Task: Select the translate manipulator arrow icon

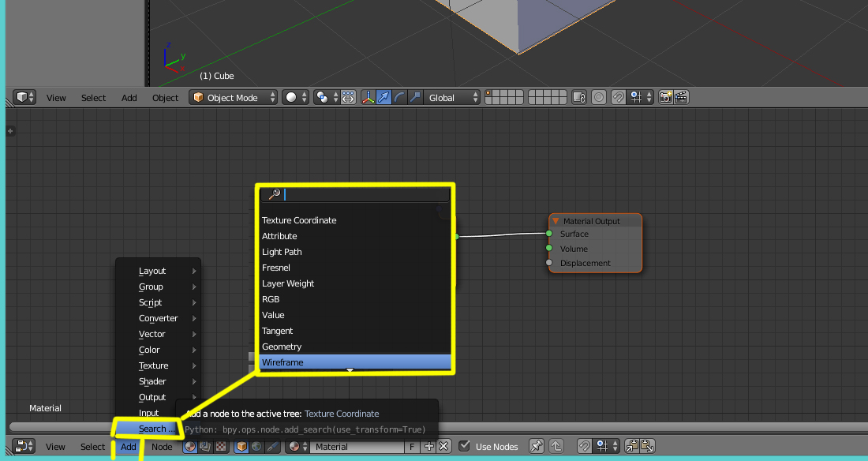Action: (x=383, y=98)
